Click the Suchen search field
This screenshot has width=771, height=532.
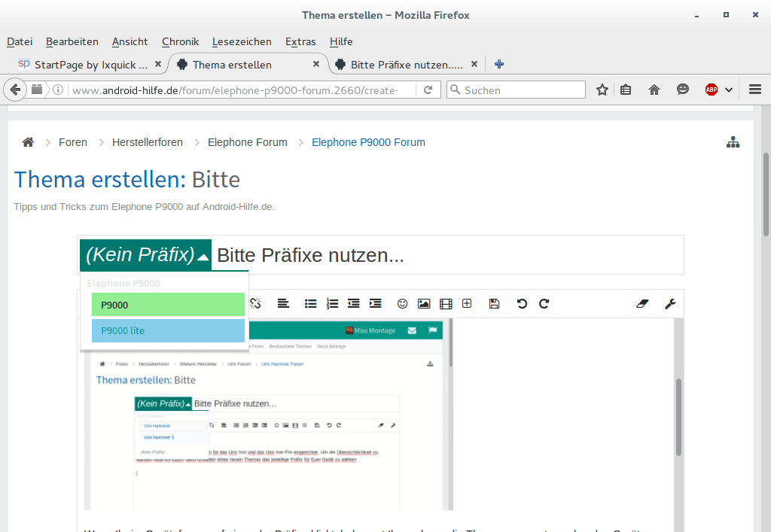coord(516,90)
